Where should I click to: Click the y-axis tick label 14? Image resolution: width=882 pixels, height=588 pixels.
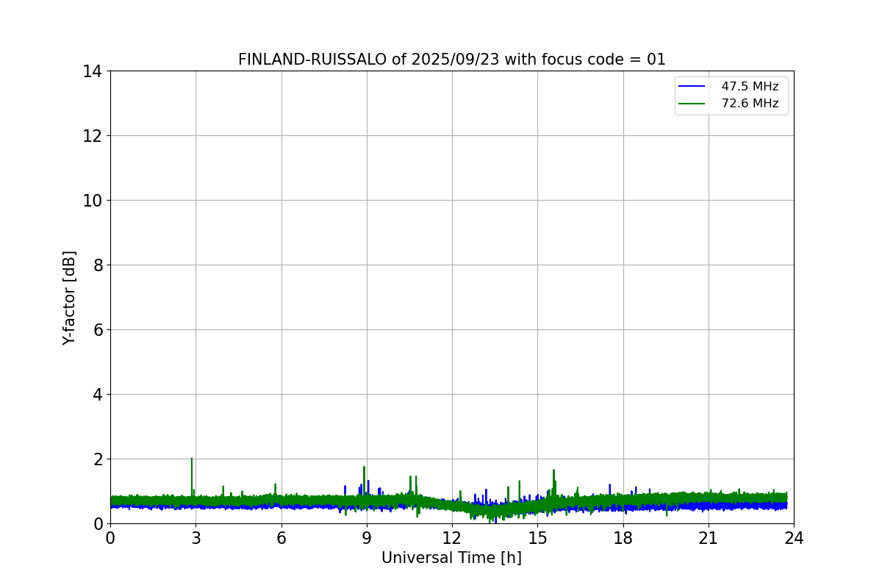tap(93, 71)
